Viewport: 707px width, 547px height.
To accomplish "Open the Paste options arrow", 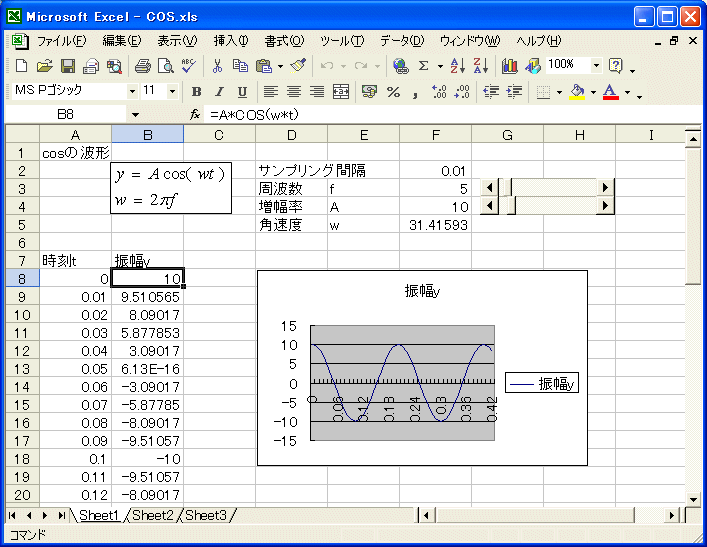I will coord(280,66).
